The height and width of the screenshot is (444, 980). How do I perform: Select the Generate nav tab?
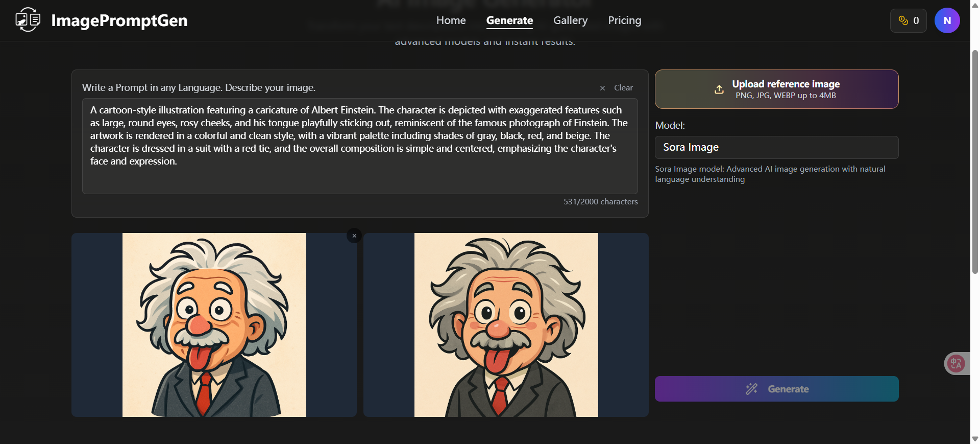pyautogui.click(x=509, y=20)
